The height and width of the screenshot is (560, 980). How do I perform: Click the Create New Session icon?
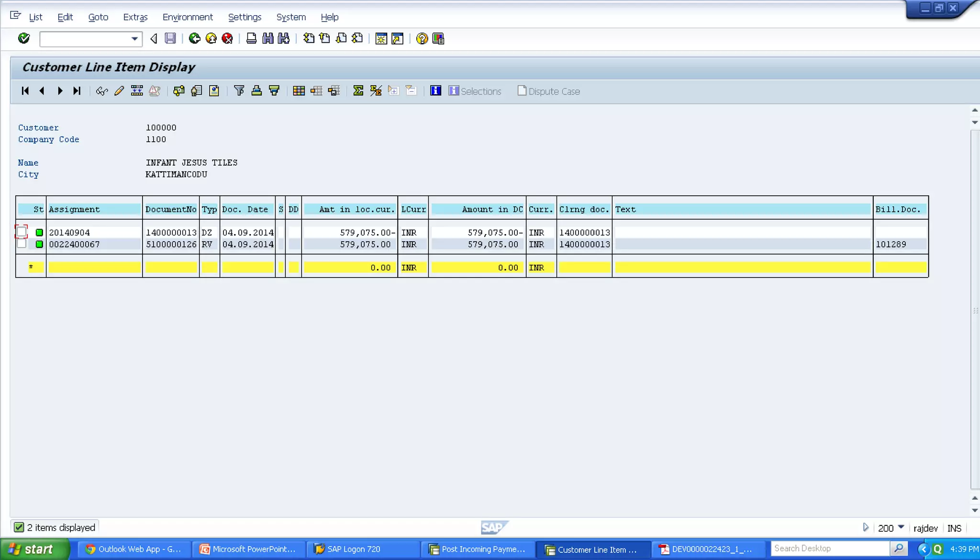[x=381, y=38]
